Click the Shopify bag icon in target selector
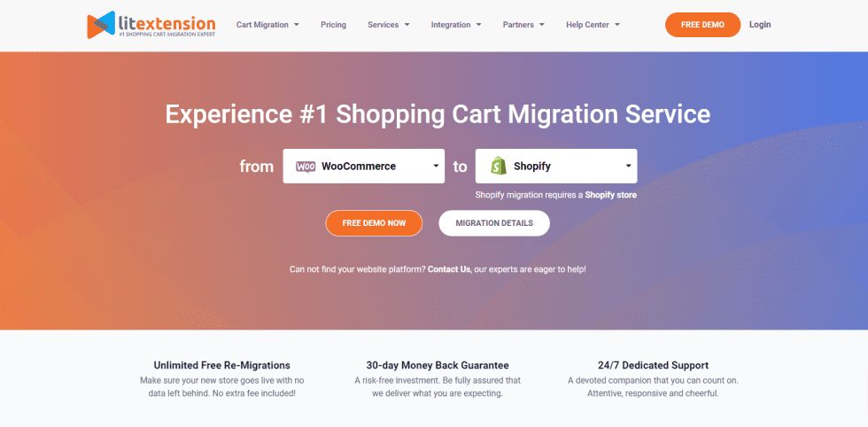Viewport: 868px width, 427px height. 498,166
